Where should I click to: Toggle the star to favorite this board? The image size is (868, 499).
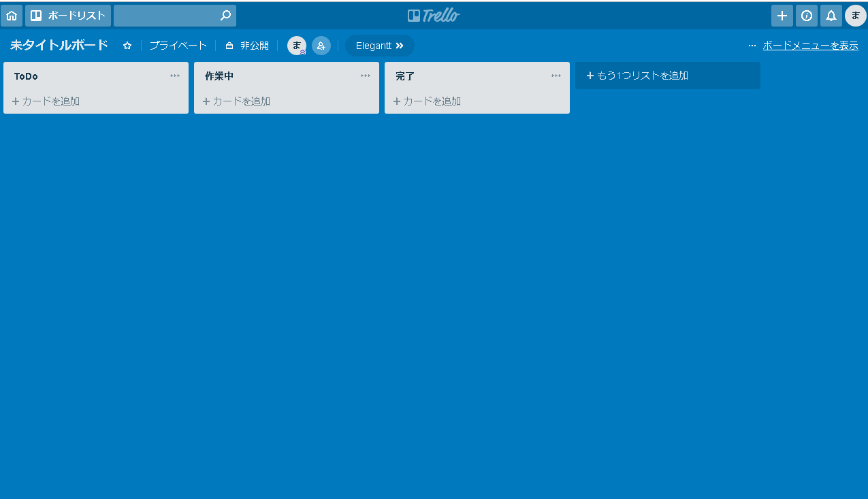127,46
